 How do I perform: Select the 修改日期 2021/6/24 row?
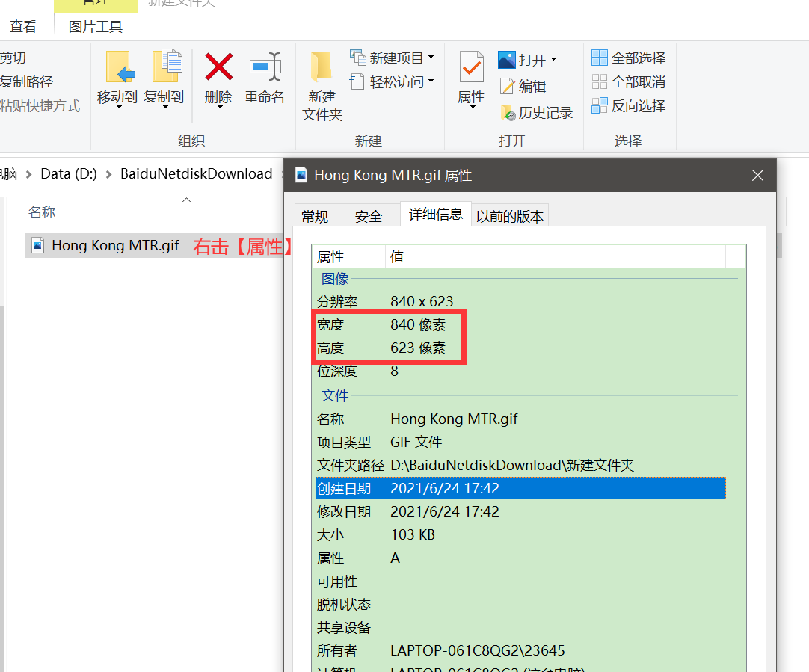pos(520,511)
